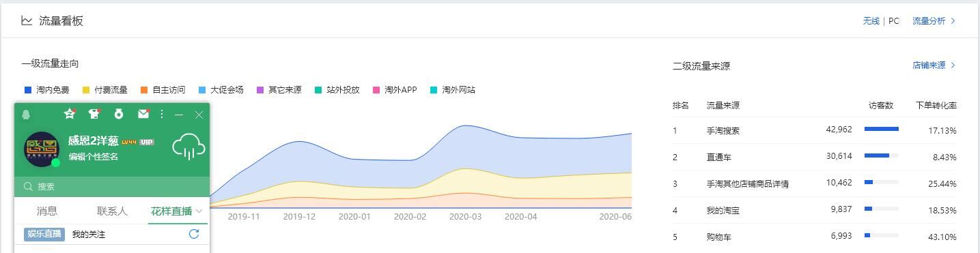
Task: Toggle the 自主访问 legend series
Action: 163,90
